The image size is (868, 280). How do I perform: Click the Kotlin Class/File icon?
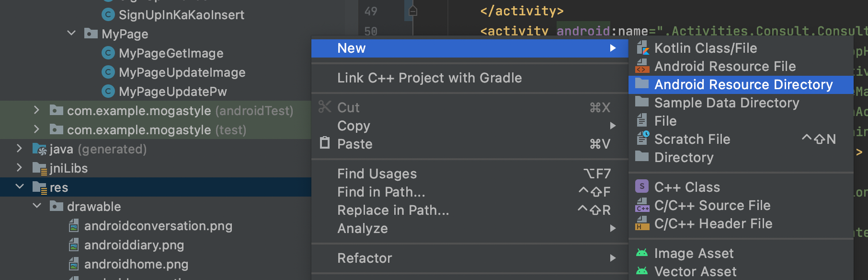(x=642, y=48)
